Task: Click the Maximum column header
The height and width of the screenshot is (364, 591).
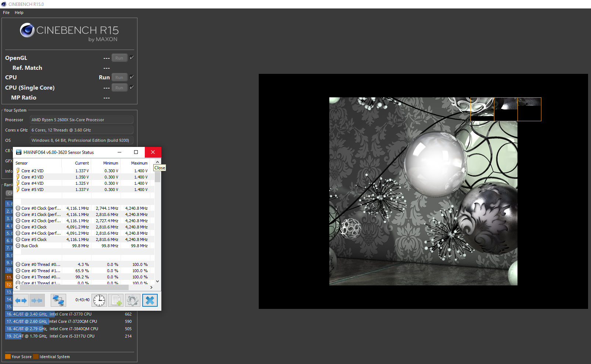Action: click(135, 163)
